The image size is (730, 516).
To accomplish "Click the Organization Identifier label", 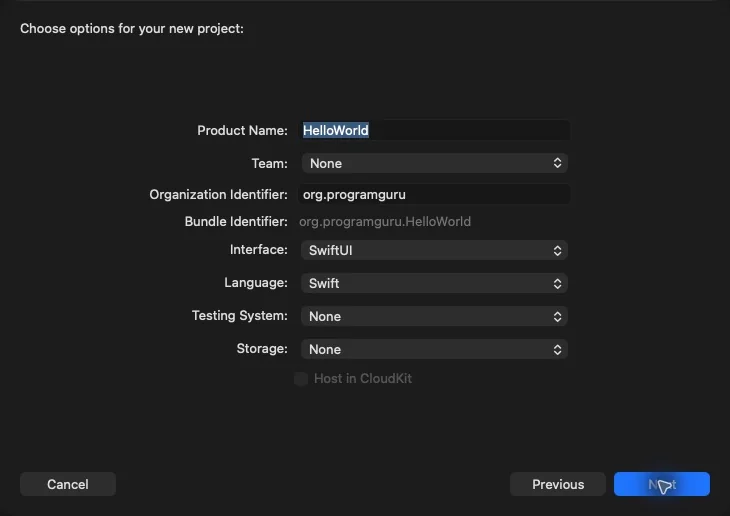I will (x=218, y=195).
